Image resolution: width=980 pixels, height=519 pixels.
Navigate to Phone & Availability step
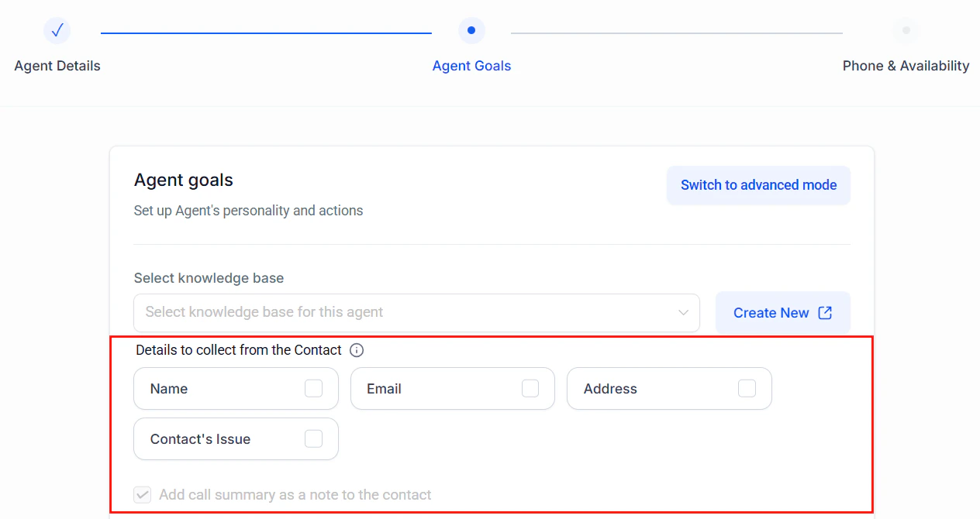click(x=906, y=66)
